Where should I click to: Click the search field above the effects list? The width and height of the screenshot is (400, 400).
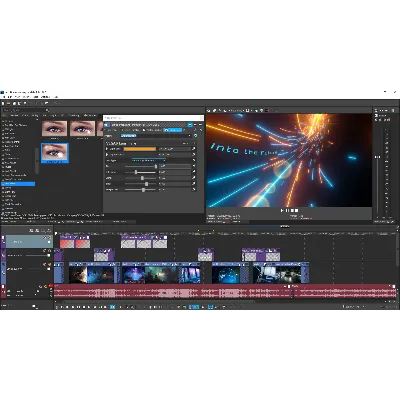click(x=26, y=110)
